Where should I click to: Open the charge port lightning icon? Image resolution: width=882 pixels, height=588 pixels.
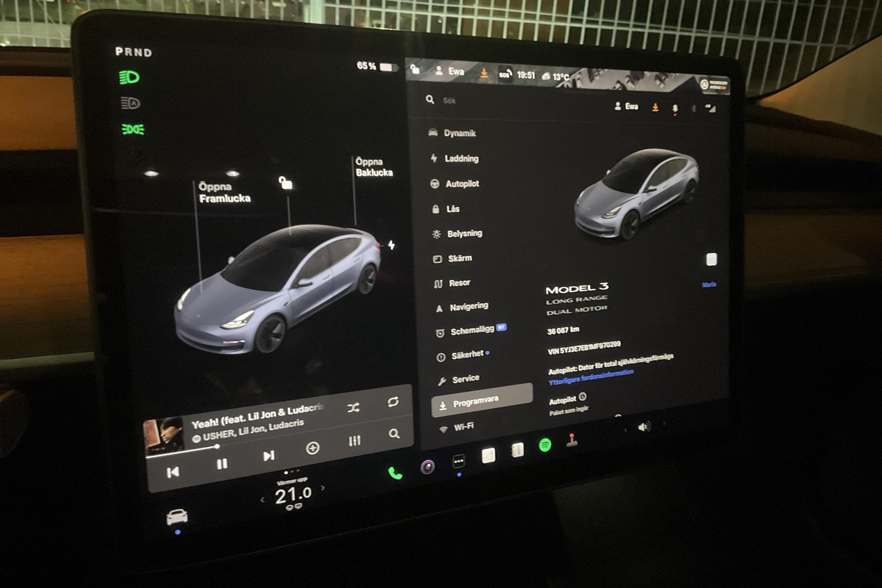tap(391, 245)
